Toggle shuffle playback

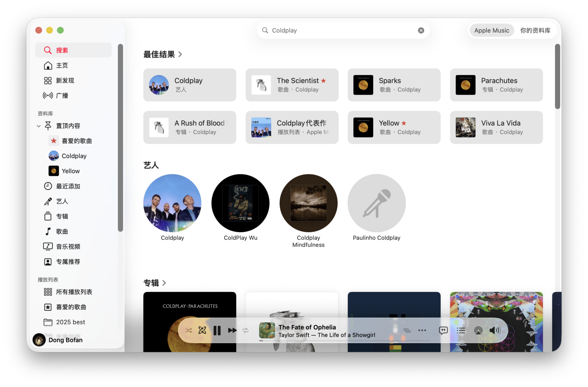pos(189,331)
